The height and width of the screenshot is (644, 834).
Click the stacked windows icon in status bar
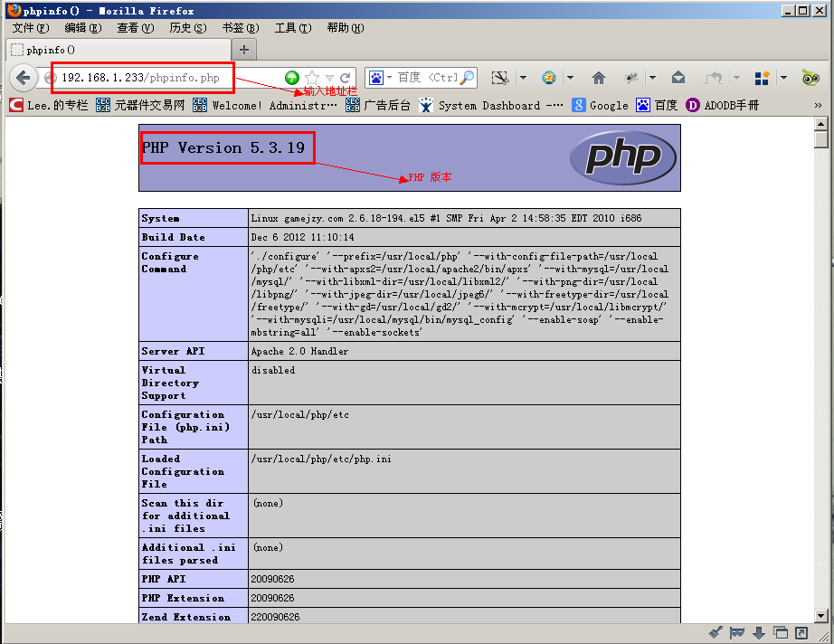pos(781,633)
